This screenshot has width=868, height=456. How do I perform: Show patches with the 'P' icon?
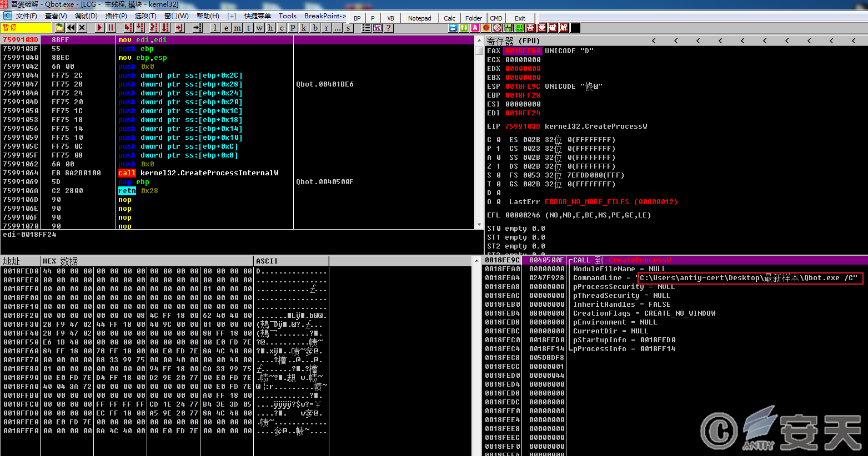(293, 28)
